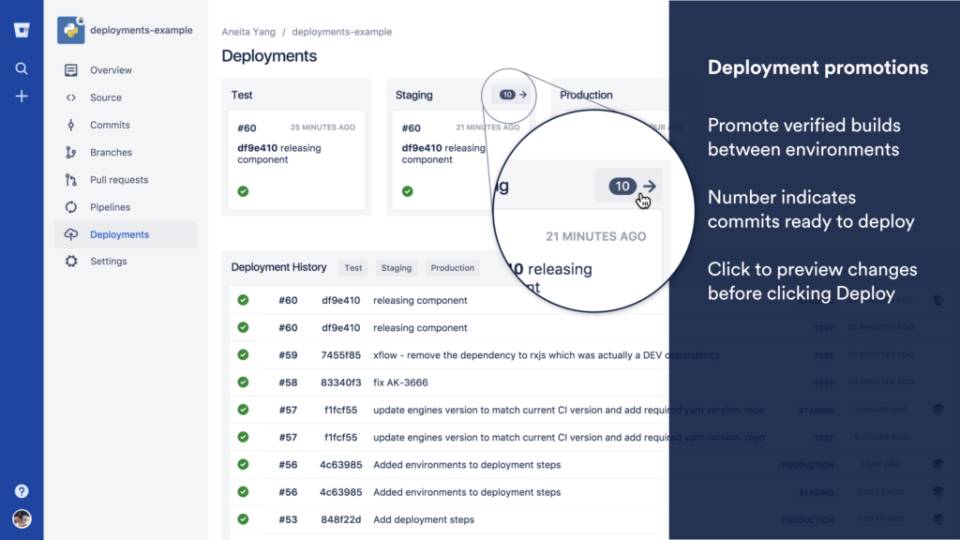Click the Source code icon

[71, 97]
